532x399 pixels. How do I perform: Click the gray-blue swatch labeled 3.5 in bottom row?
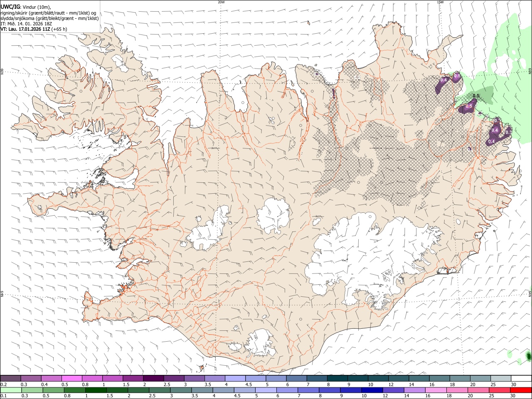pos(202,390)
